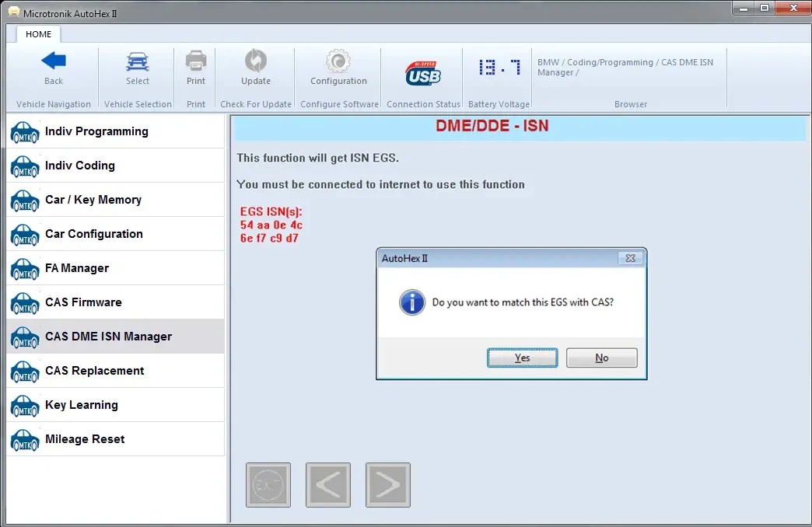Viewport: 812px width, 527px height.
Task: Click the DME/DDE - ISN heading
Action: tap(492, 126)
